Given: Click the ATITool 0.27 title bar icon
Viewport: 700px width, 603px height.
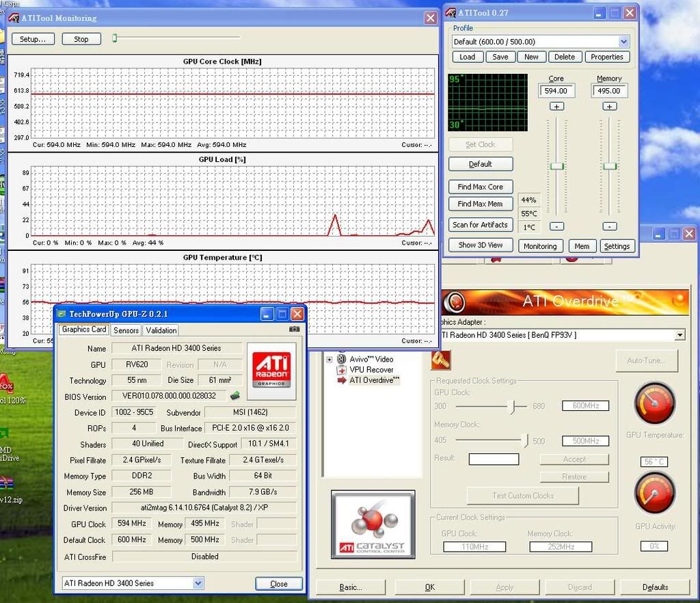Looking at the screenshot, I should [450, 12].
